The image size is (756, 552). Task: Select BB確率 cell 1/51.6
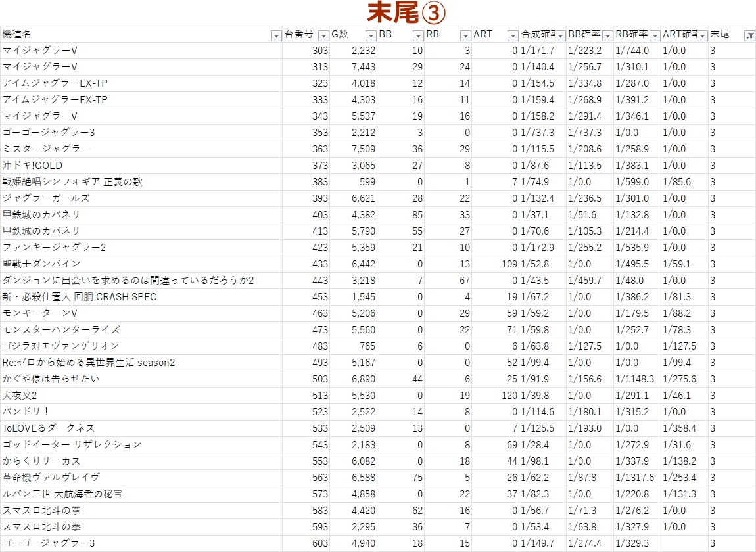coord(590,214)
